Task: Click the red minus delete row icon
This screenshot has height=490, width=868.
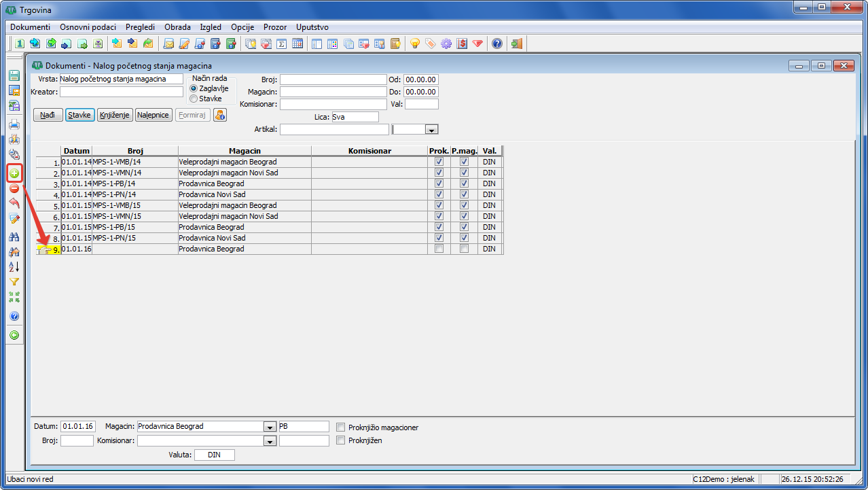Action: [14, 188]
